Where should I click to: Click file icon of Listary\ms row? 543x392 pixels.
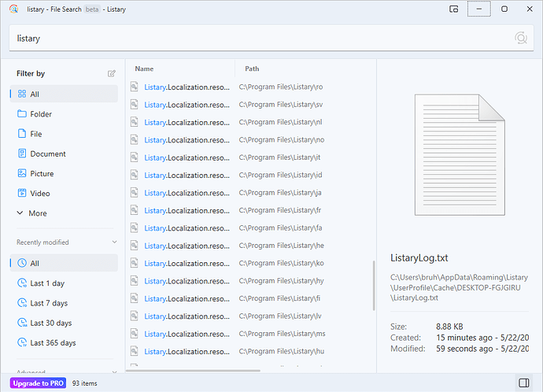[134, 334]
